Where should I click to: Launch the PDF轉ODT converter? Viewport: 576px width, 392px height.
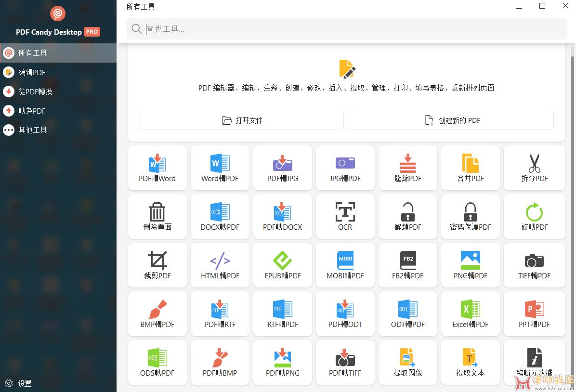coord(345,314)
